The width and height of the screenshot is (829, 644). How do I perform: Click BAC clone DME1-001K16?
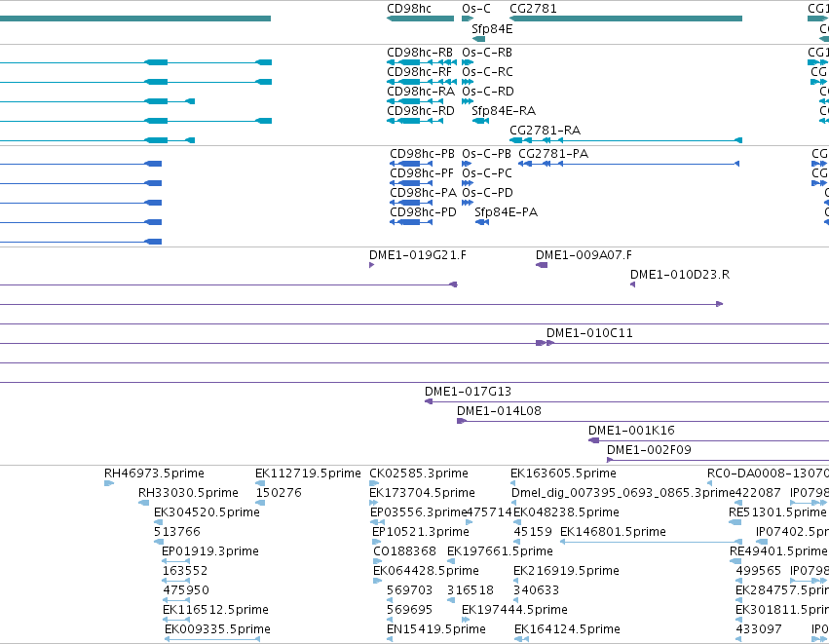[631, 431]
